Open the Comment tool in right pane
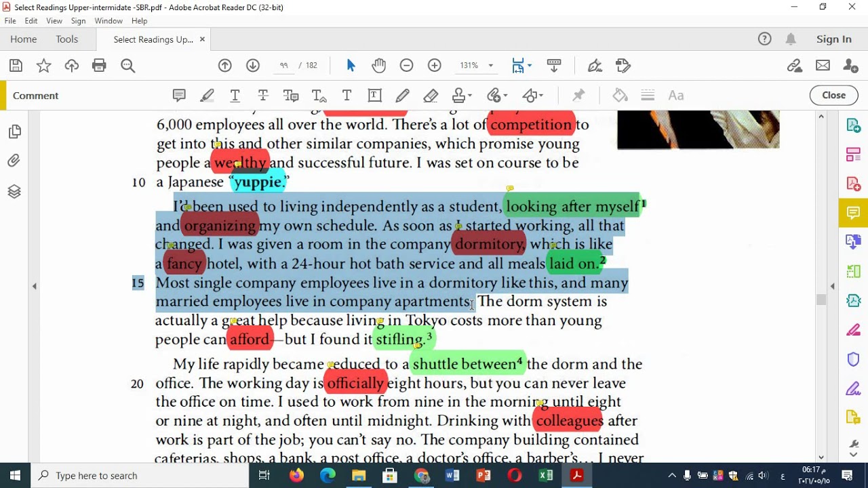Image resolution: width=868 pixels, height=488 pixels. (x=853, y=213)
